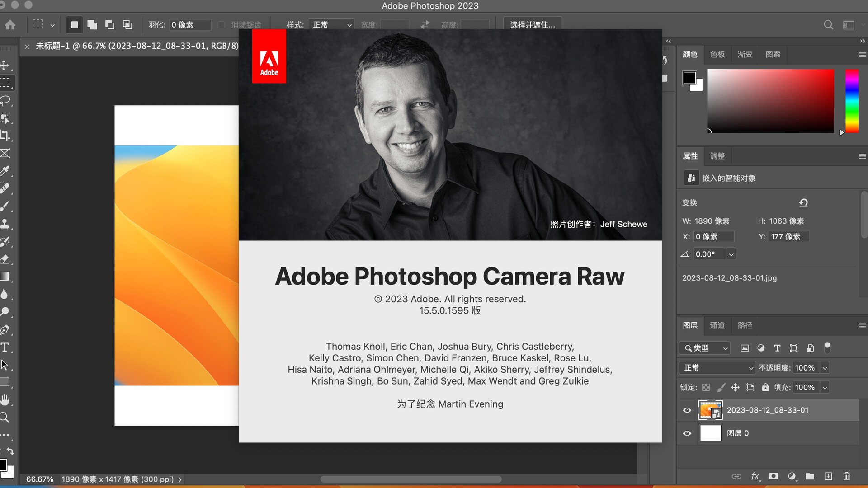
Task: Select the Blur tool
Action: click(5, 294)
